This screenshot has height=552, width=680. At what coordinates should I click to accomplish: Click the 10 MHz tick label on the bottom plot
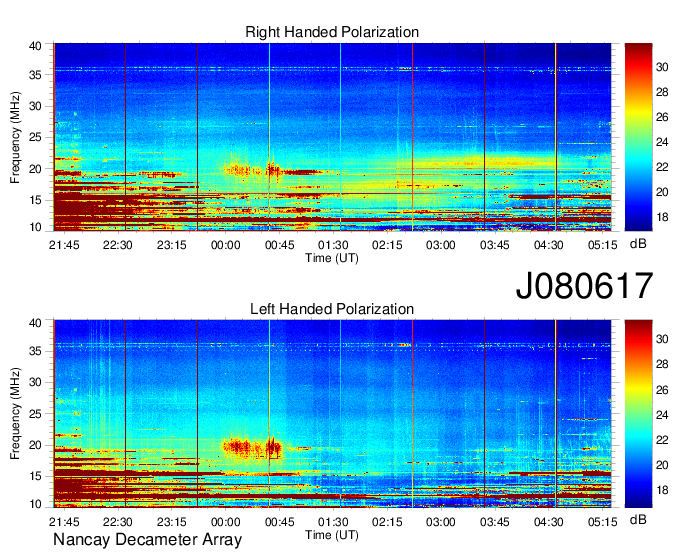point(35,504)
